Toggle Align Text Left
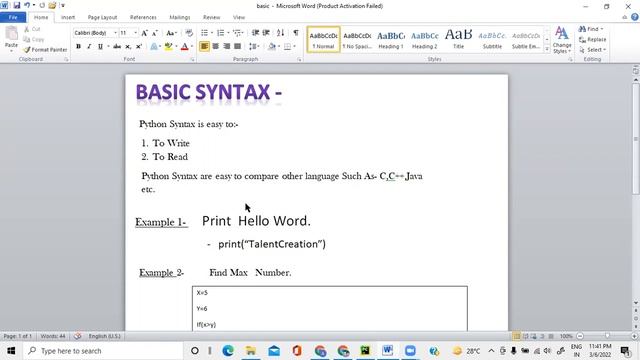This screenshot has height=360, width=640. [204, 46]
